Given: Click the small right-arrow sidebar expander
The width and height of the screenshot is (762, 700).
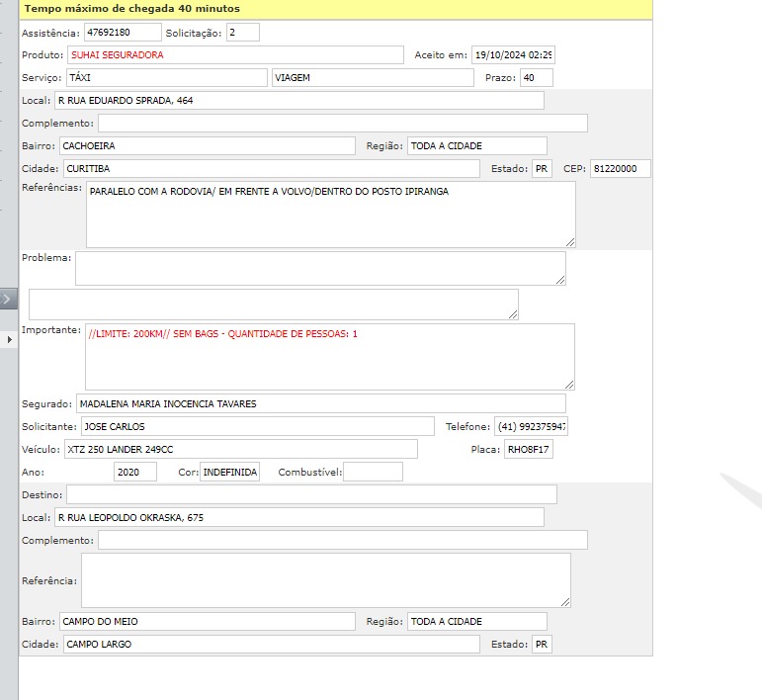Looking at the screenshot, I should pos(9,340).
